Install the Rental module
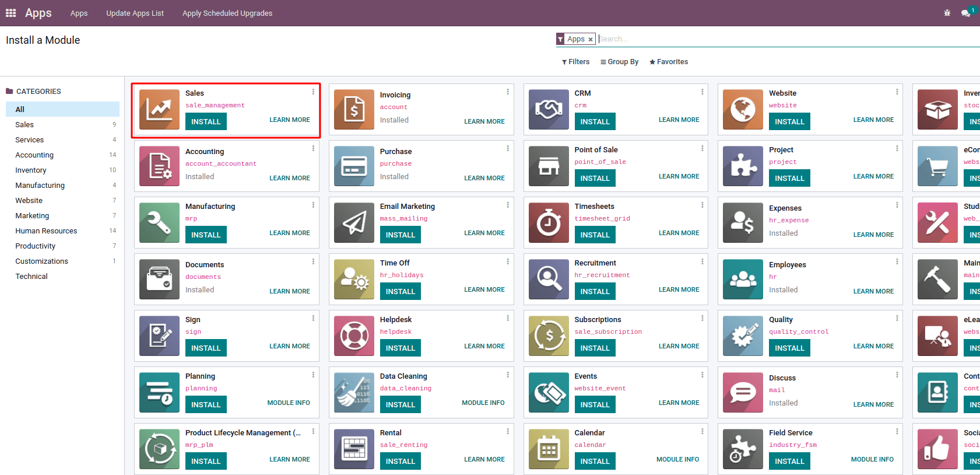Viewport: 980px width, 475px height. [x=401, y=461]
